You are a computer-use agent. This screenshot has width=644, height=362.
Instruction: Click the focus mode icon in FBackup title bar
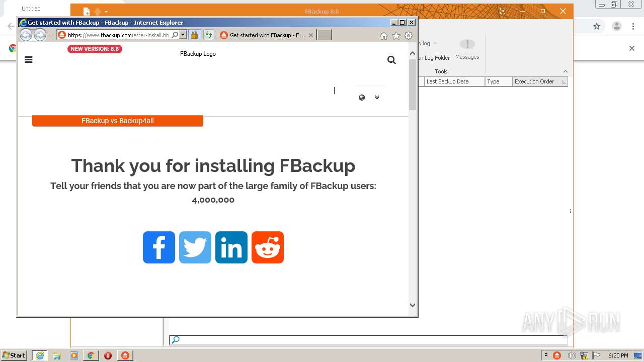pyautogui.click(x=502, y=11)
